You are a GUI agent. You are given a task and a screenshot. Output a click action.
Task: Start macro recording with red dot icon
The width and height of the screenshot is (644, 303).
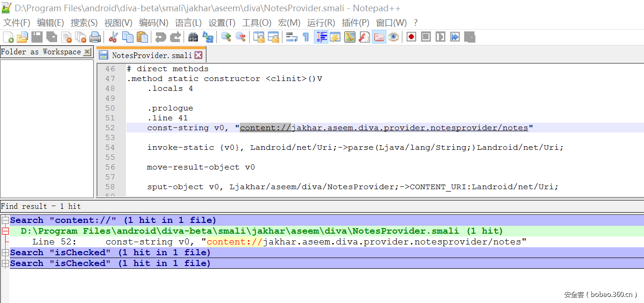coord(411,37)
